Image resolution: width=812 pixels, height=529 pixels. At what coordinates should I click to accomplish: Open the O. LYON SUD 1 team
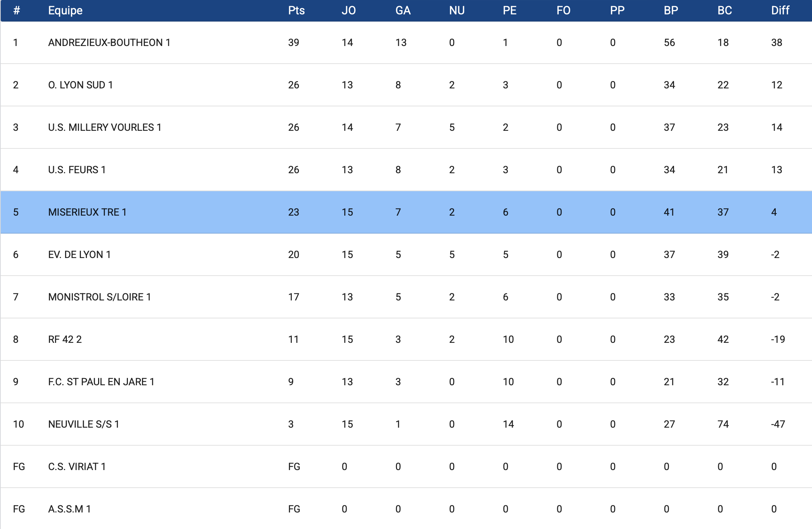coord(80,85)
